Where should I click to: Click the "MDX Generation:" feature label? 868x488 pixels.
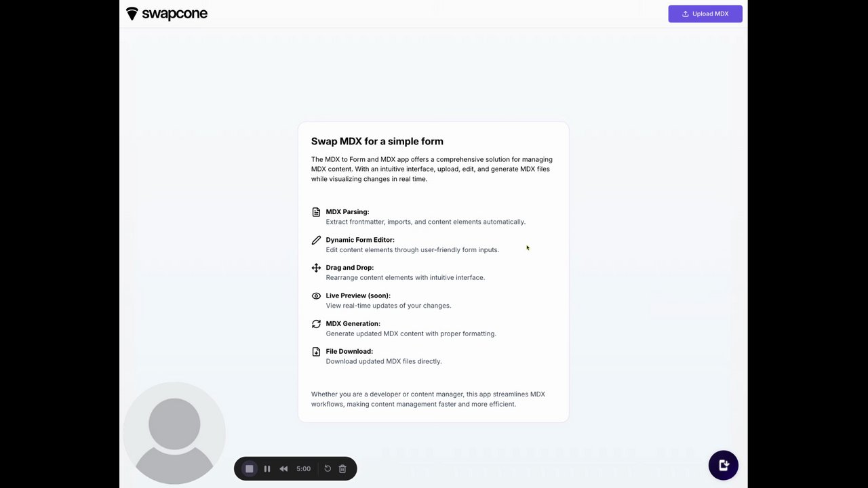pos(353,323)
